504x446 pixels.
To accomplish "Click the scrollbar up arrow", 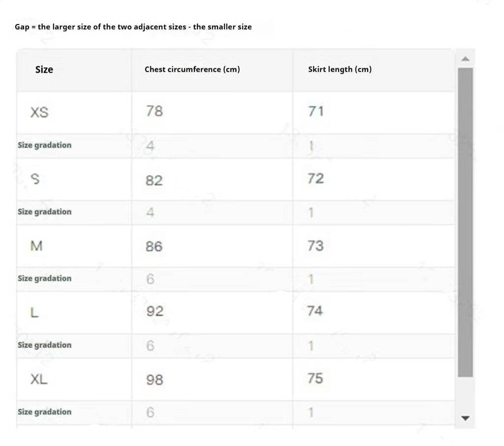I will (465, 59).
